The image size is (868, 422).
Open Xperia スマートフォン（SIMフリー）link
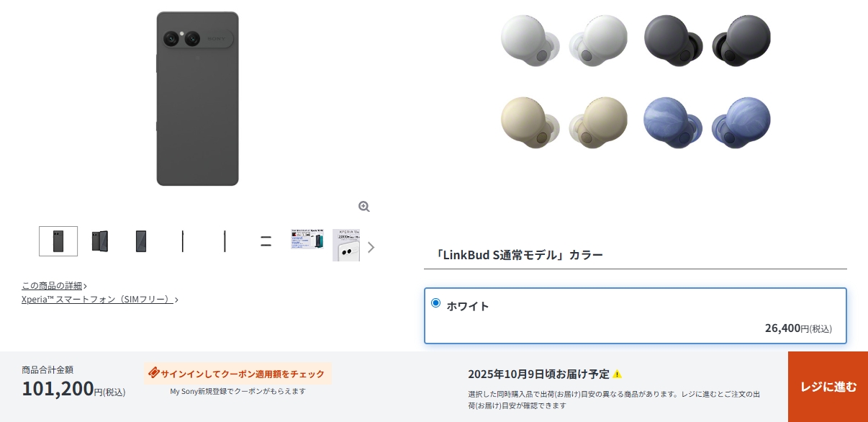click(100, 299)
